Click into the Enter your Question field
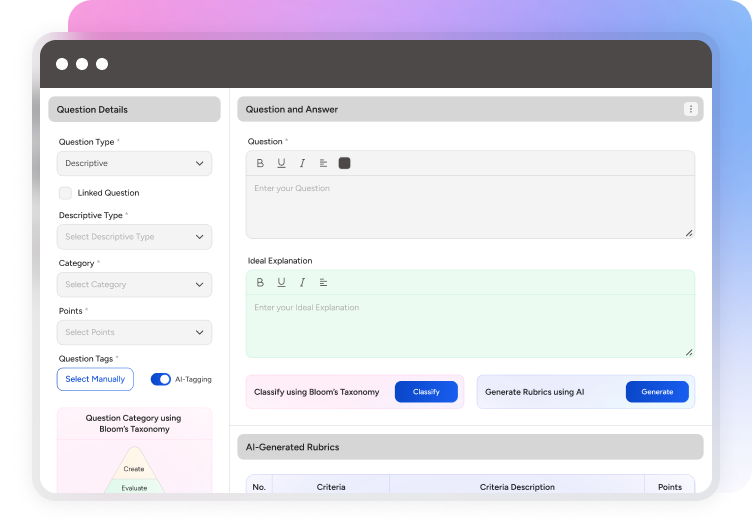The height and width of the screenshot is (527, 752). tap(470, 207)
